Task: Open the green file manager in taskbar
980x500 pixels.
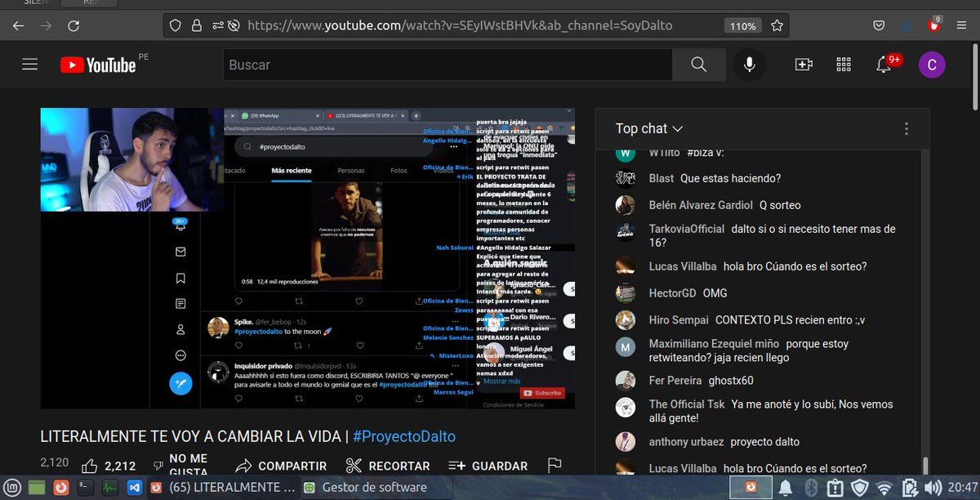Action: (x=37, y=487)
